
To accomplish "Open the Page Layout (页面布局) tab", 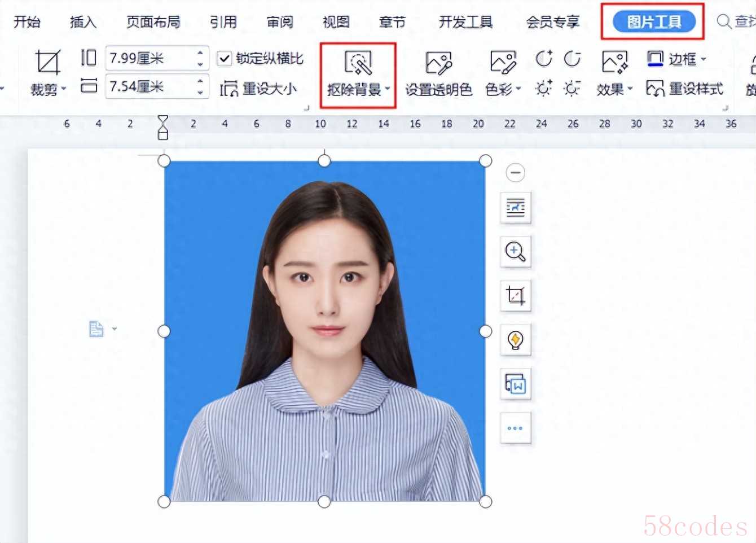I will pos(153,22).
